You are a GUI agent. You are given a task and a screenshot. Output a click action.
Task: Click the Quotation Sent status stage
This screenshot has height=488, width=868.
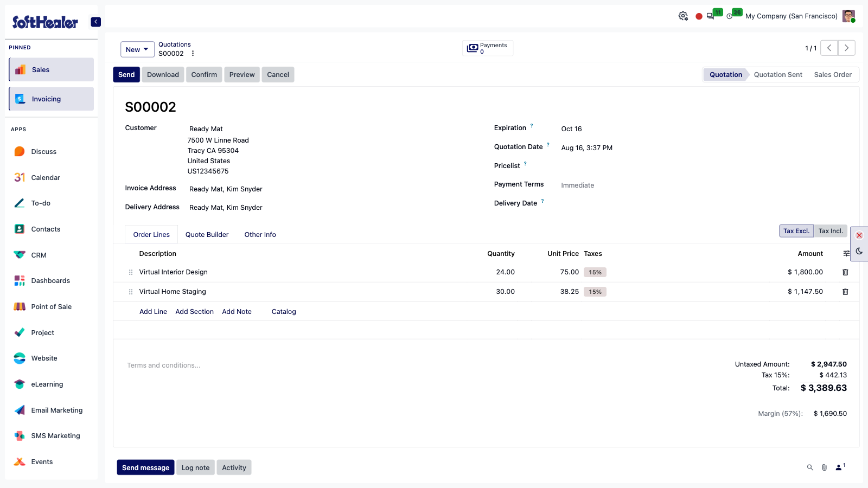pos(778,75)
